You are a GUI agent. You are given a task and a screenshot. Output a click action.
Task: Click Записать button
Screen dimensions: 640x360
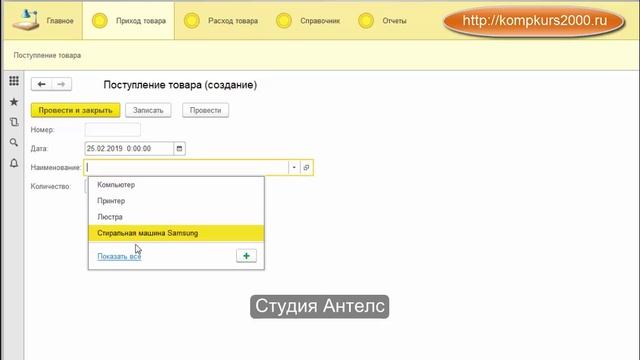148,110
